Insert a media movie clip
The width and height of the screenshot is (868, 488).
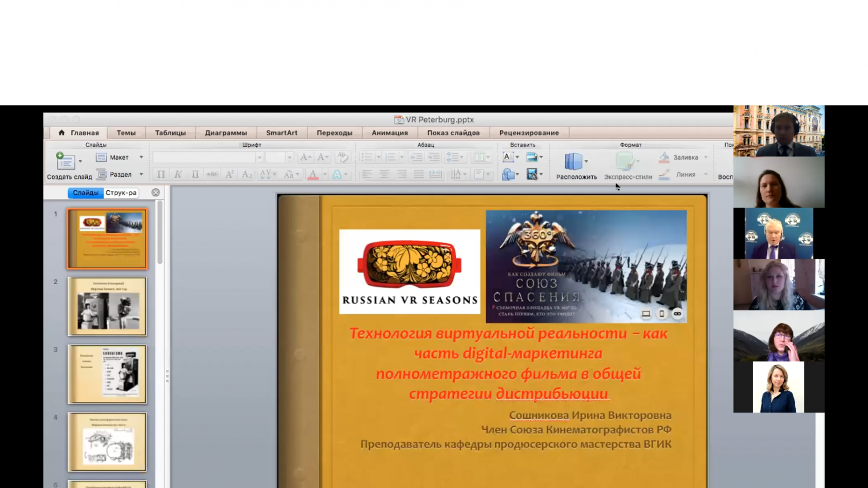[532, 174]
